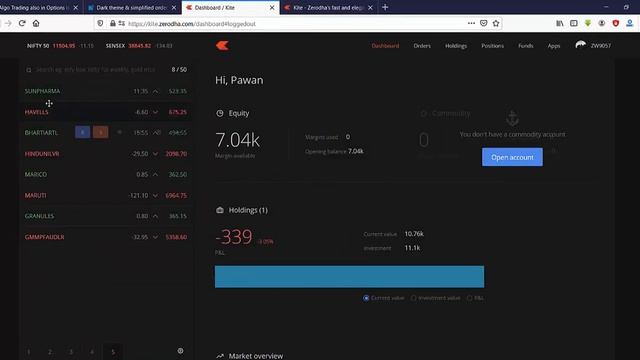640x360 pixels.
Task: Click the green download extension icon
Action: pyautogui.click(x=588, y=23)
